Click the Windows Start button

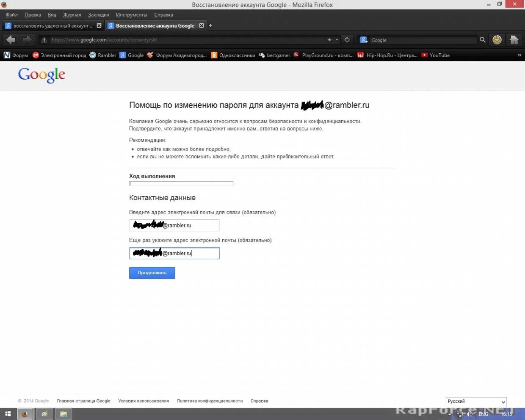pyautogui.click(x=8, y=414)
